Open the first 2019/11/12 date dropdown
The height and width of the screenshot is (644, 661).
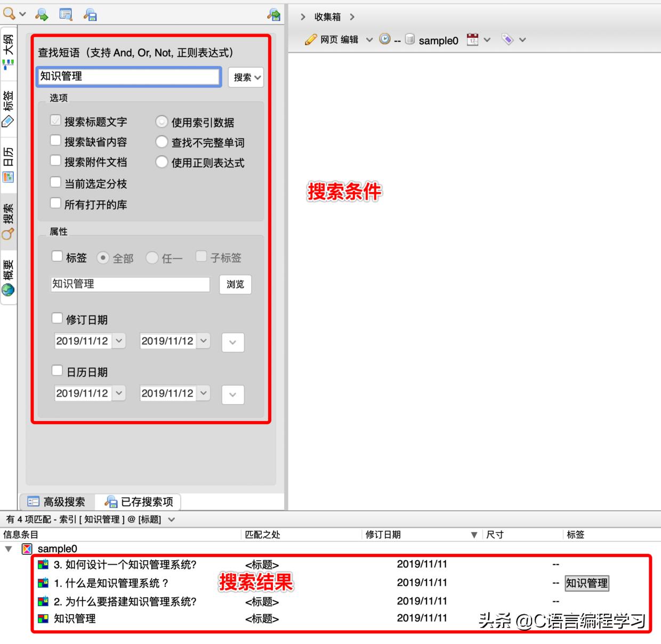[118, 341]
